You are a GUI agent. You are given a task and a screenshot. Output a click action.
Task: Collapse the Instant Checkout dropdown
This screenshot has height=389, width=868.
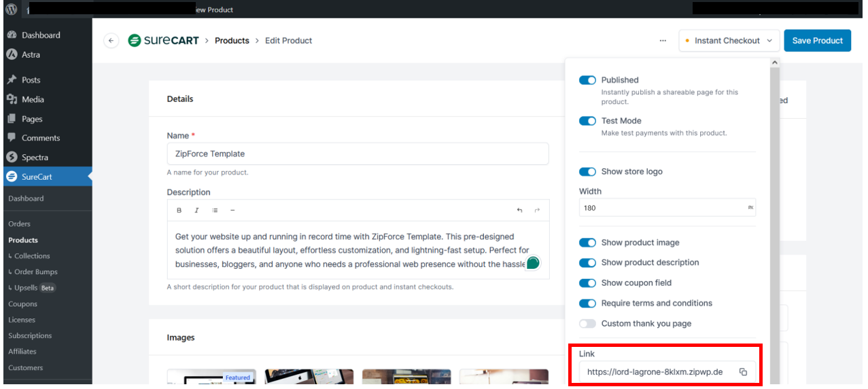[x=729, y=41]
